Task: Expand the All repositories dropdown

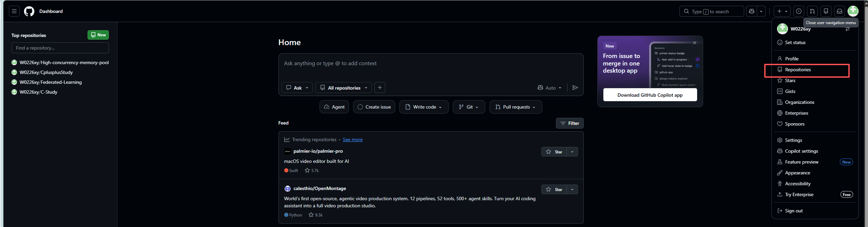Action: pyautogui.click(x=344, y=88)
